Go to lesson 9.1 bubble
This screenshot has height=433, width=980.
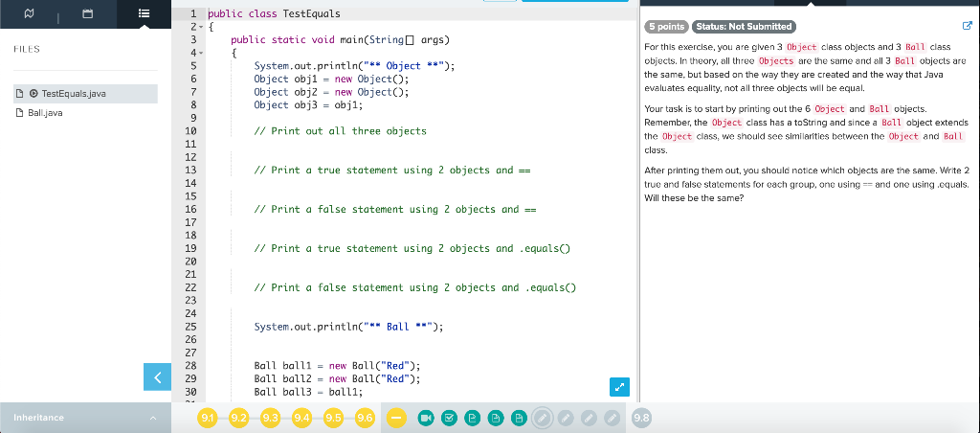(208, 418)
